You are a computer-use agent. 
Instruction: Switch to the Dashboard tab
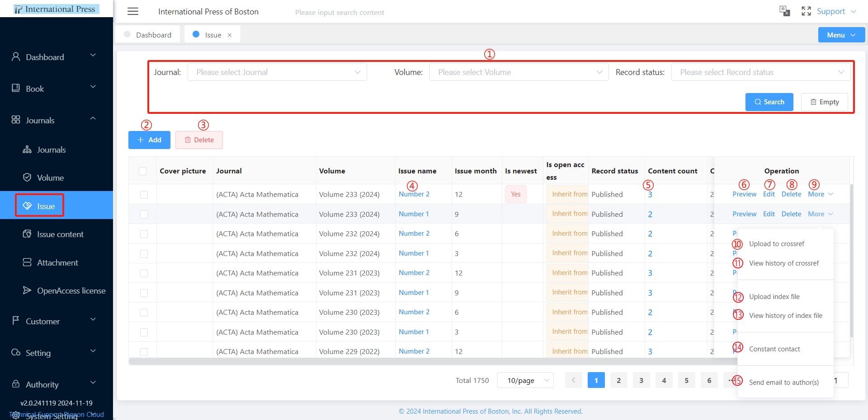[x=148, y=35]
